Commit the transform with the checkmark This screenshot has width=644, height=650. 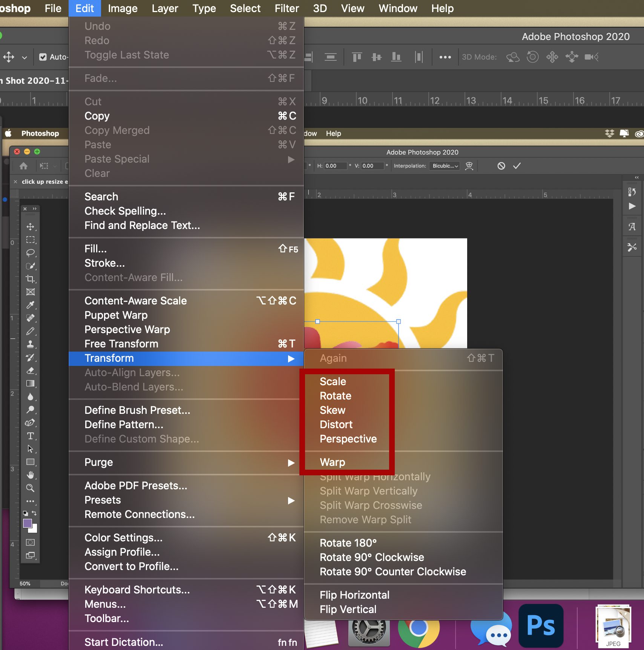tap(517, 166)
